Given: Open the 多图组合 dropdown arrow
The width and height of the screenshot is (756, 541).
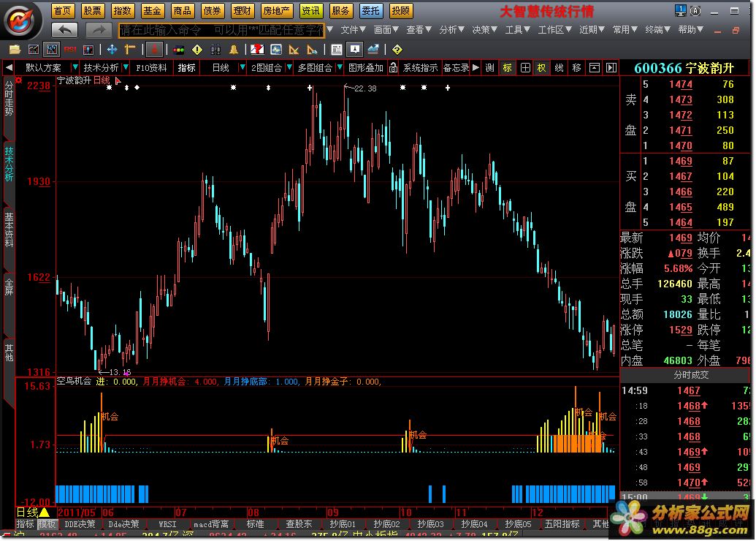Looking at the screenshot, I should point(340,67).
